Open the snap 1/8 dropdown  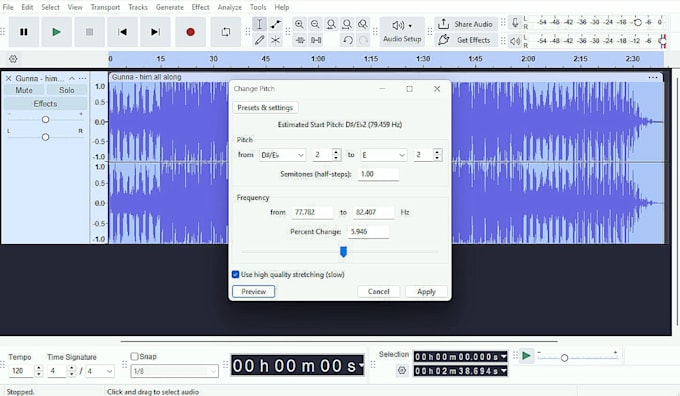point(174,371)
